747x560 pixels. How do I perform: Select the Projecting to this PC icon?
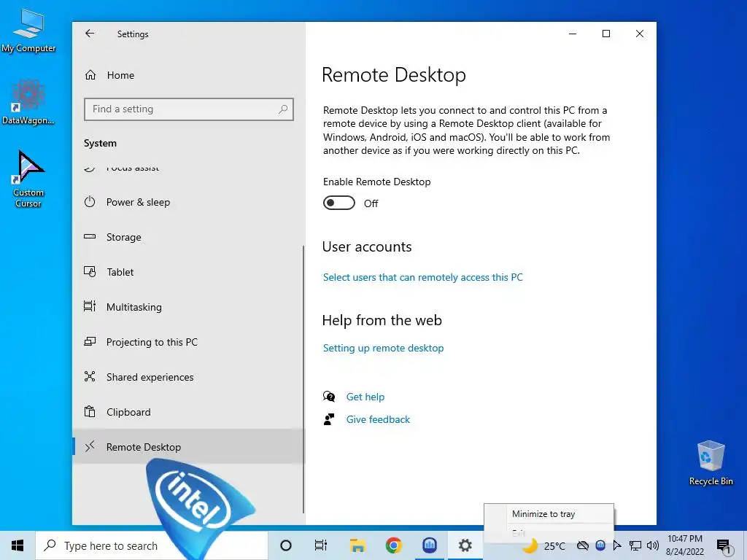(x=90, y=341)
